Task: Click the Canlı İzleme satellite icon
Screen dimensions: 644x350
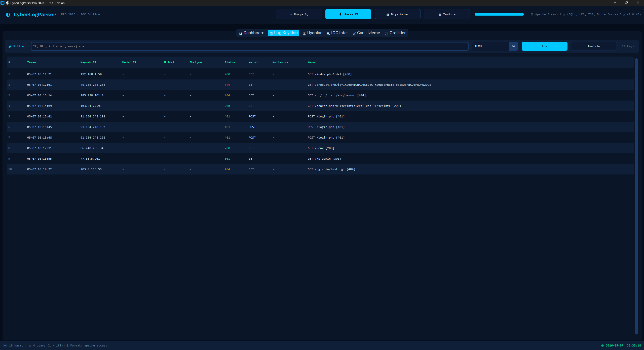Action: click(354, 33)
